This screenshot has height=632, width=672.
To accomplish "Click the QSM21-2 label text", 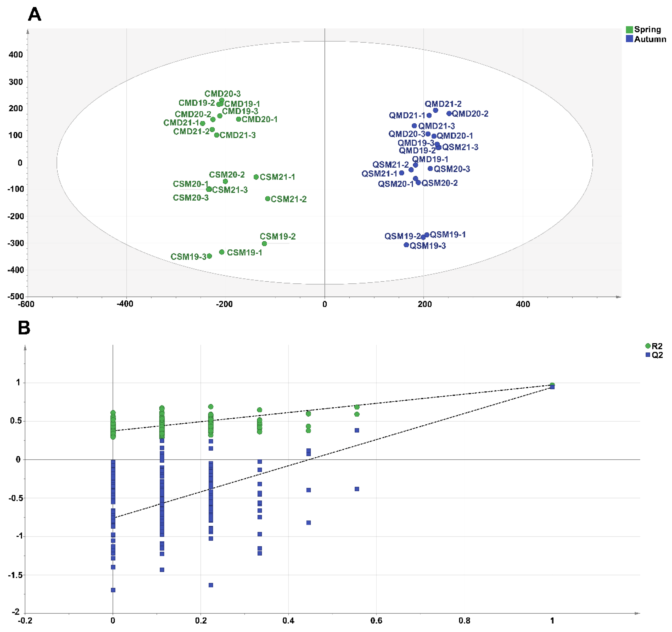I will click(x=390, y=165).
